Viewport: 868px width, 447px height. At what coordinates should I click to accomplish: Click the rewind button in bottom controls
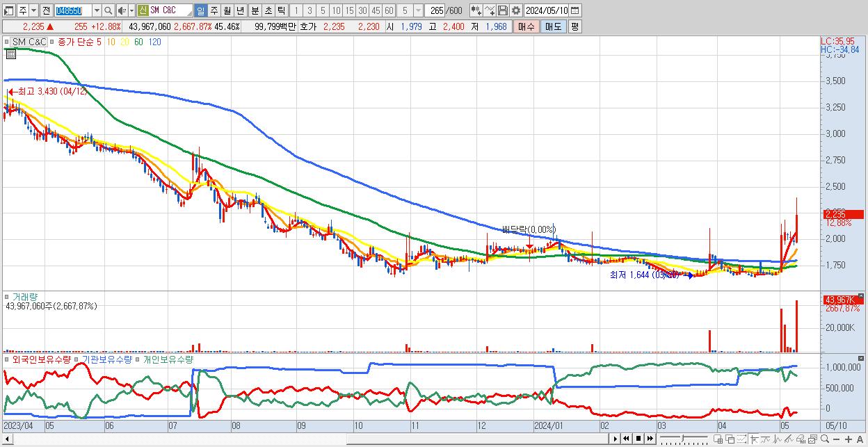[x=626, y=439]
